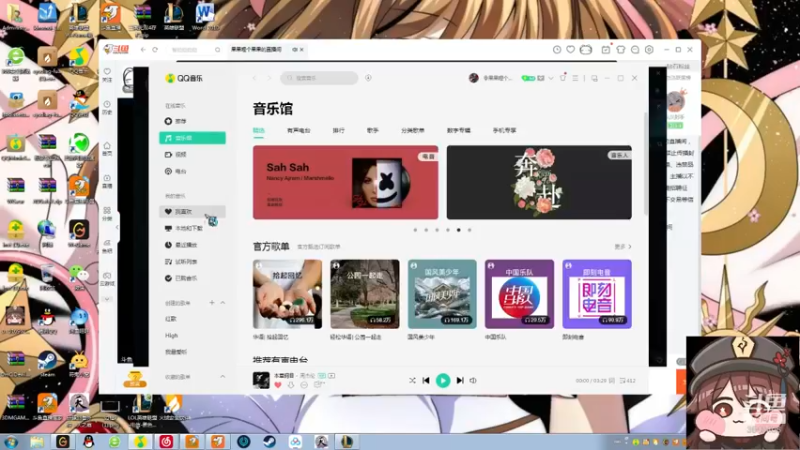Add a new playlist with the plus icon

coord(212,303)
